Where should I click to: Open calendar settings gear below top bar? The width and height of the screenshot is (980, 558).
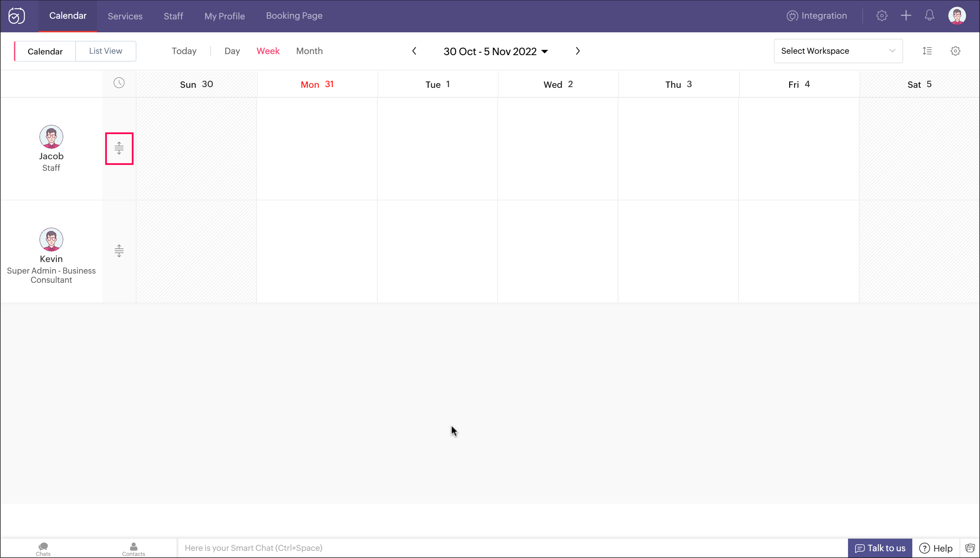click(x=955, y=51)
